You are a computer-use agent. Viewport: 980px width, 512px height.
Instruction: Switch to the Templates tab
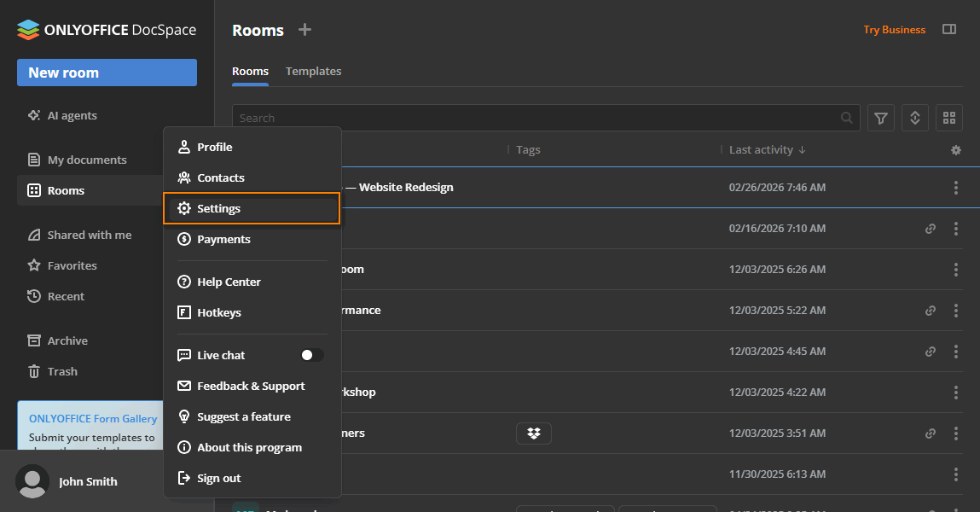tap(313, 72)
